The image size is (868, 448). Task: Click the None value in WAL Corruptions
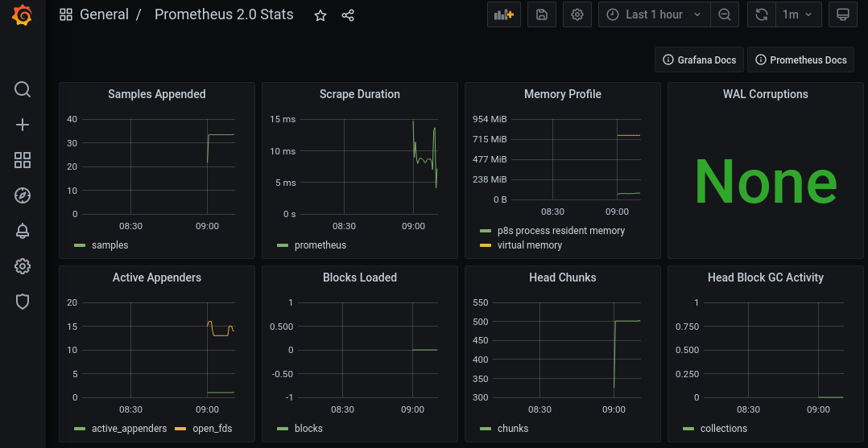[766, 182]
